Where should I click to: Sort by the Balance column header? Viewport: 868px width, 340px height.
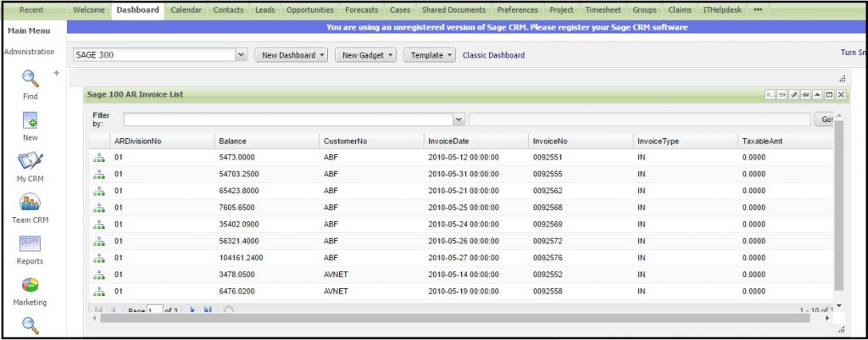[x=267, y=142]
